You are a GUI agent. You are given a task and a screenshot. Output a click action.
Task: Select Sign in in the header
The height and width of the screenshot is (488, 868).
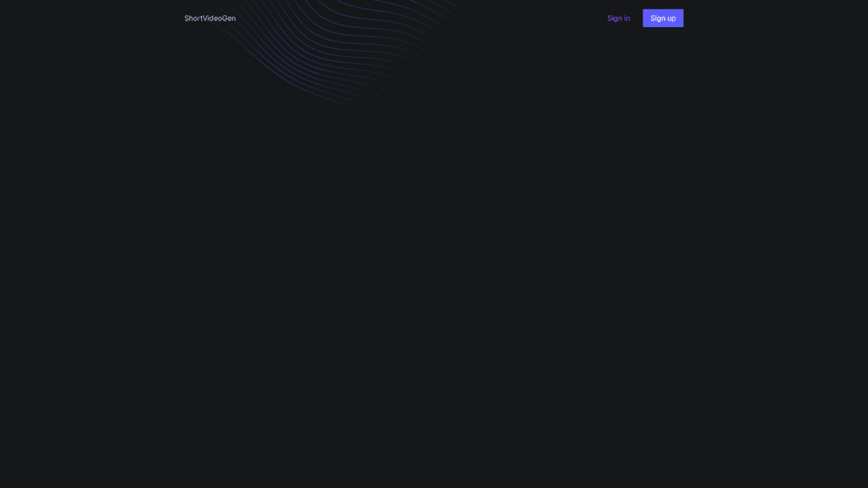pyautogui.click(x=618, y=19)
